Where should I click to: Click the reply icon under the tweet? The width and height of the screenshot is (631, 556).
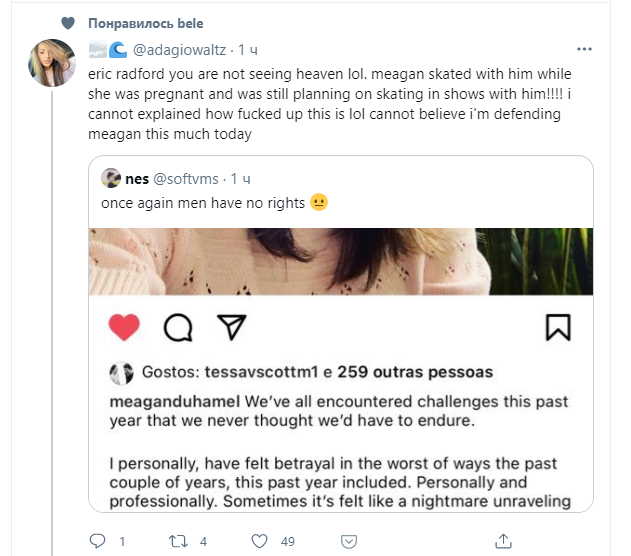pos(97,540)
